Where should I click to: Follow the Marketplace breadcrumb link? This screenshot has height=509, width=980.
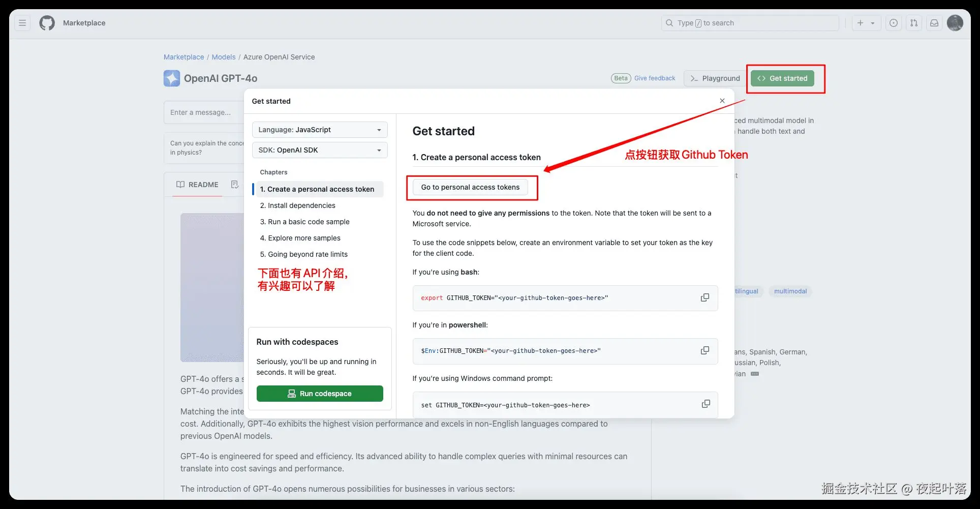click(183, 57)
